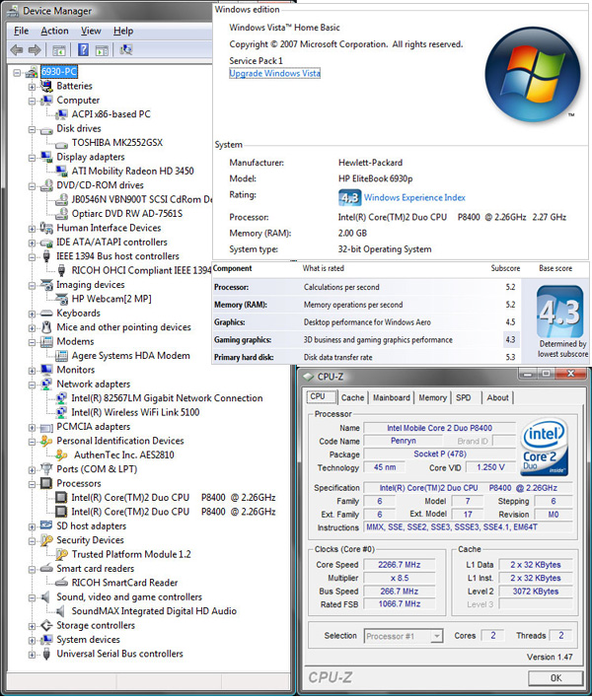The width and height of the screenshot is (592, 700).
Task: Open the File menu
Action: point(21,31)
